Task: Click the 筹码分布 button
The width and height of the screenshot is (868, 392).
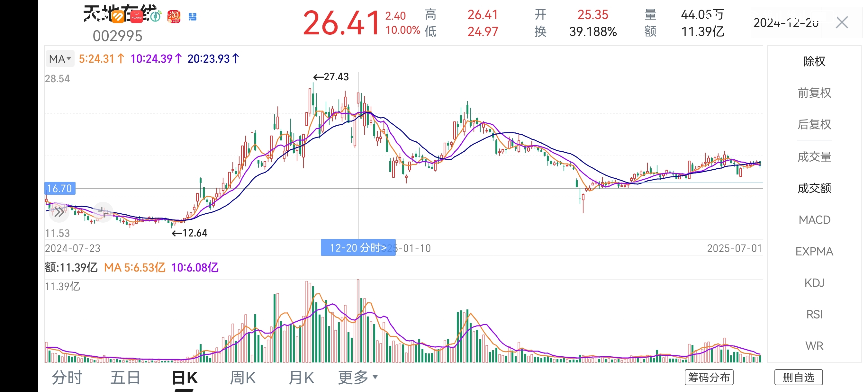Action: tap(709, 377)
